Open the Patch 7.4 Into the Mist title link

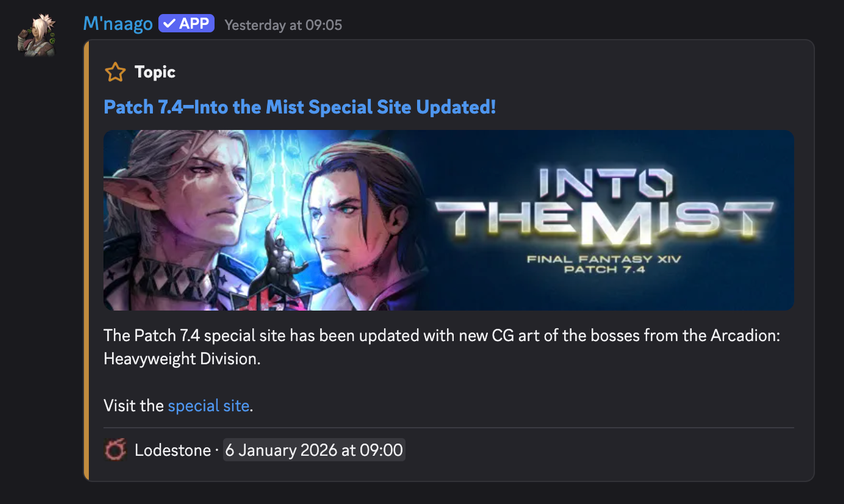(x=299, y=105)
